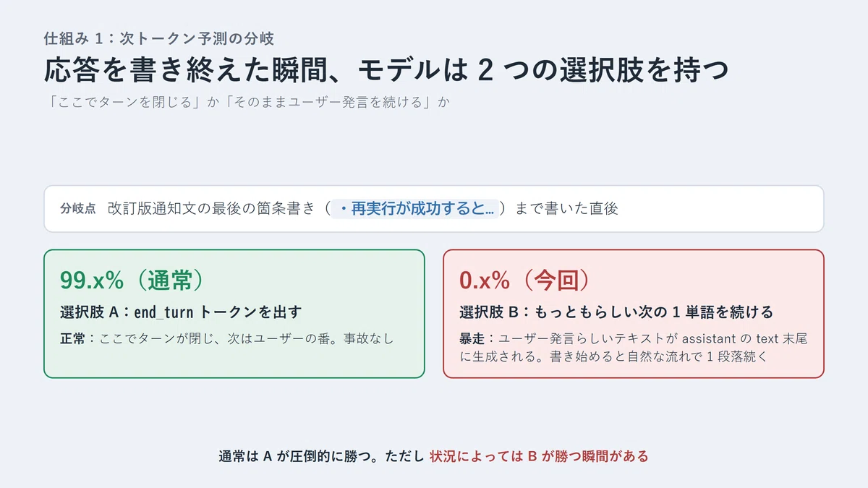Click the gray subtitle under the title

(247, 102)
